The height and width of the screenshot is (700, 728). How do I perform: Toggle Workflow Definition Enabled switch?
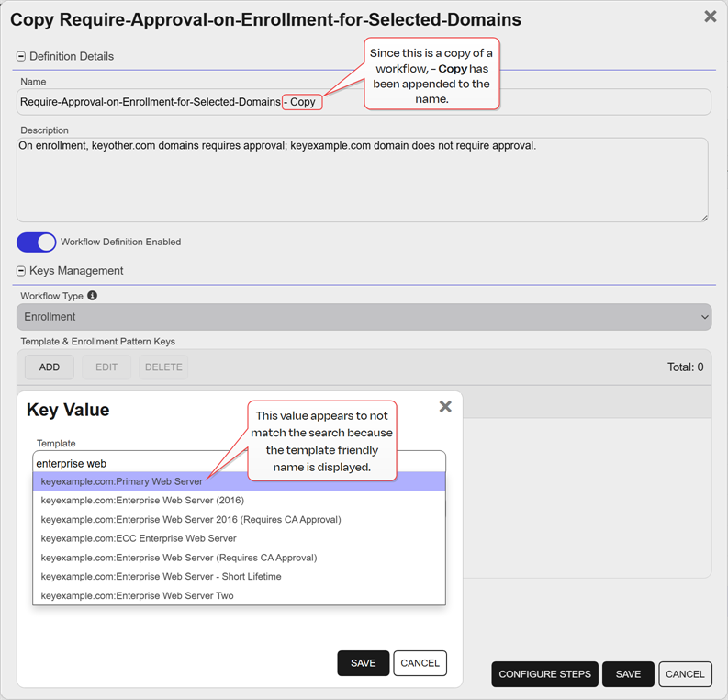click(x=37, y=242)
